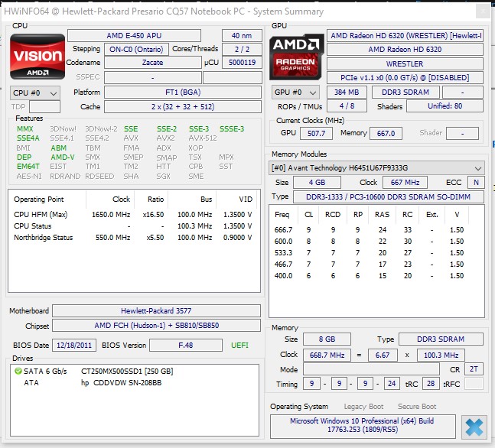Close summary with the blue X button

(x=474, y=427)
